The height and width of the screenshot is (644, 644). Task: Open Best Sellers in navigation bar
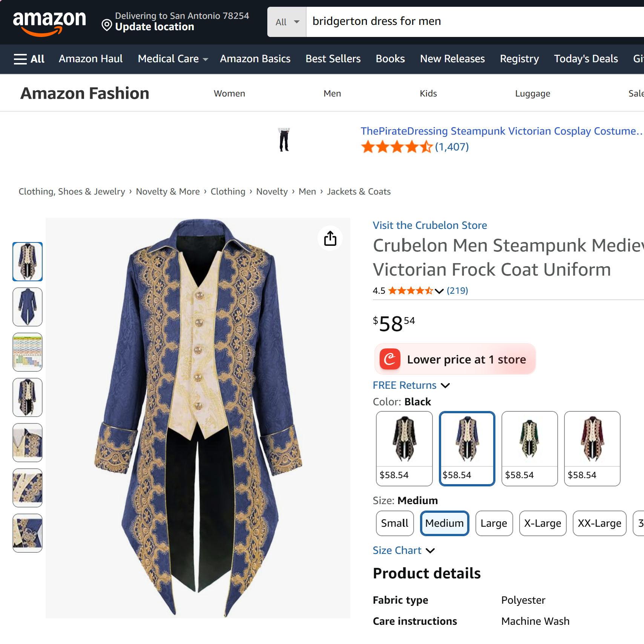click(x=333, y=59)
